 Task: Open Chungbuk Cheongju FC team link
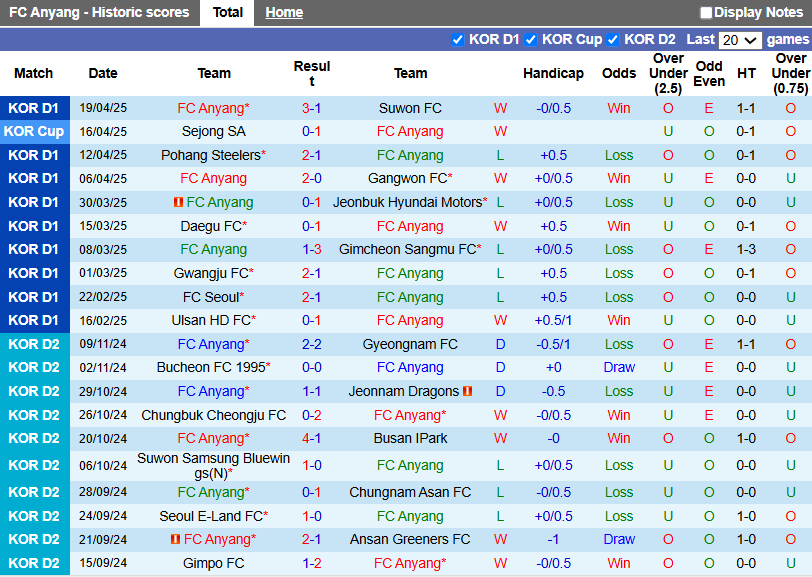tap(213, 415)
